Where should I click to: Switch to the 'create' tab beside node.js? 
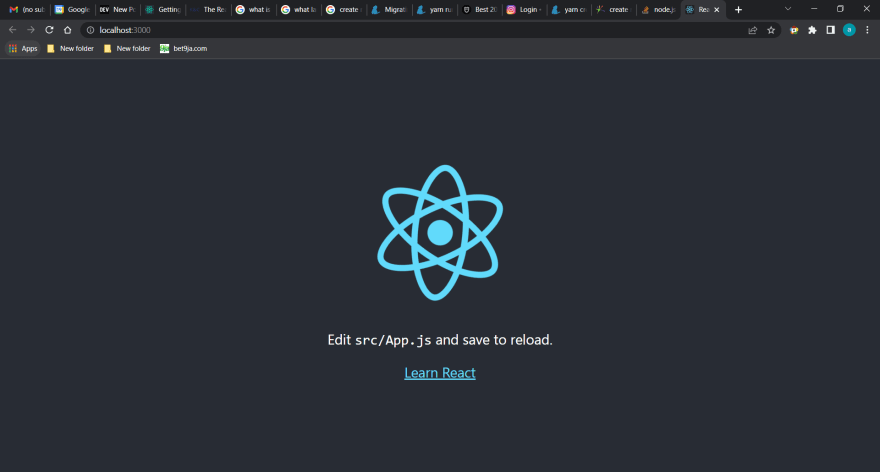coord(615,10)
